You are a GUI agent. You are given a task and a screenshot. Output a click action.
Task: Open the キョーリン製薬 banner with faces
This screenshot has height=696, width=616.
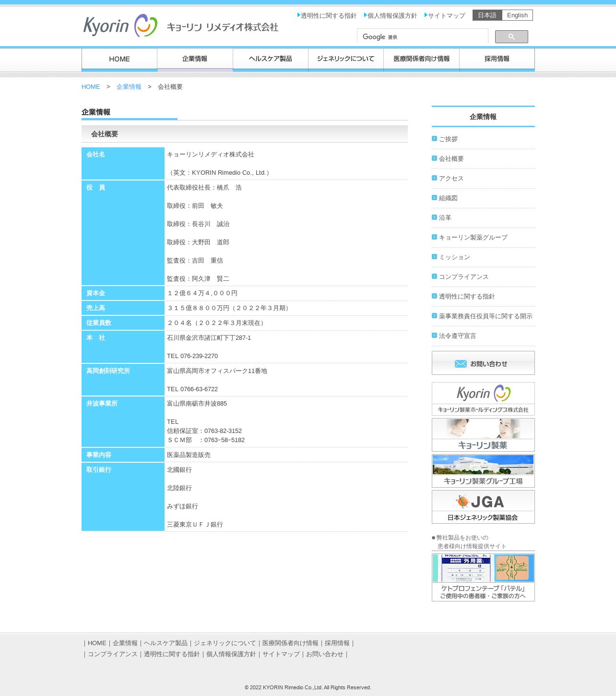483,435
